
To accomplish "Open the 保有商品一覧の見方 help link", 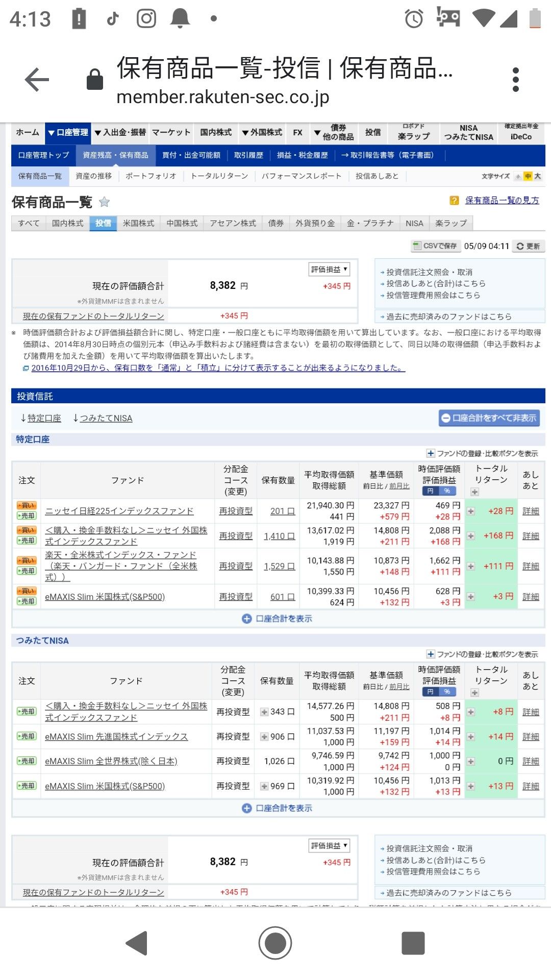I will (502, 201).
